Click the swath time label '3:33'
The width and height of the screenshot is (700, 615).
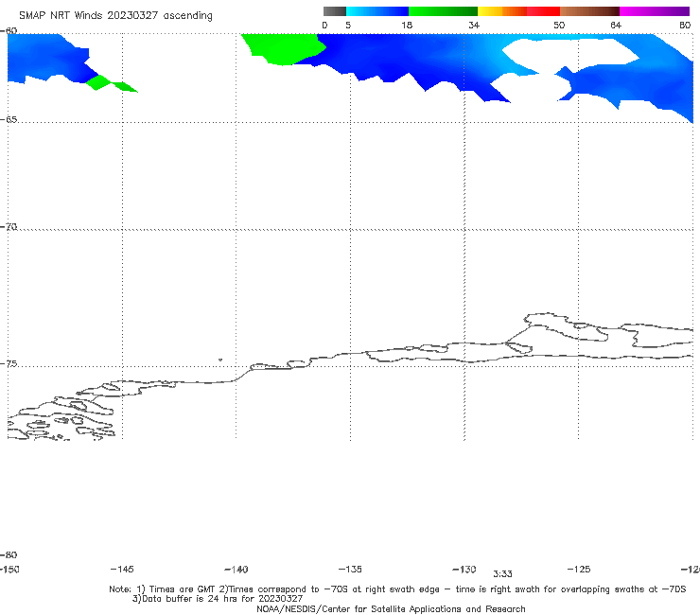point(502,574)
